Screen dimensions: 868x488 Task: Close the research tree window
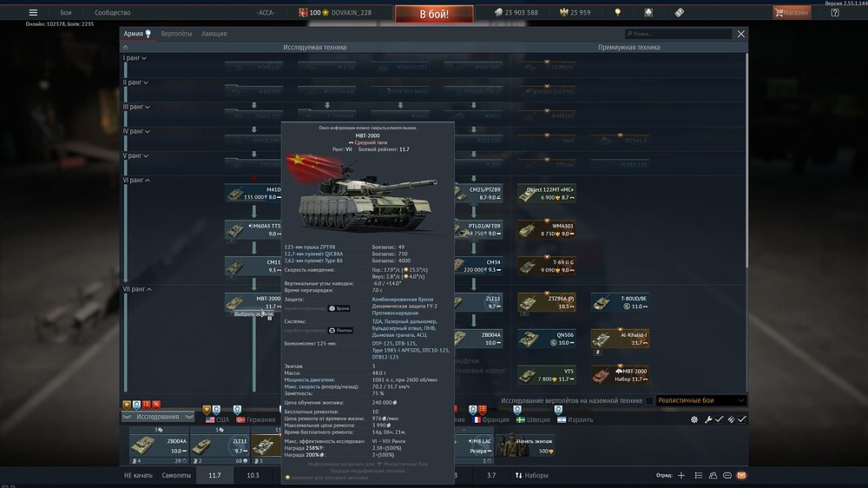(x=740, y=34)
